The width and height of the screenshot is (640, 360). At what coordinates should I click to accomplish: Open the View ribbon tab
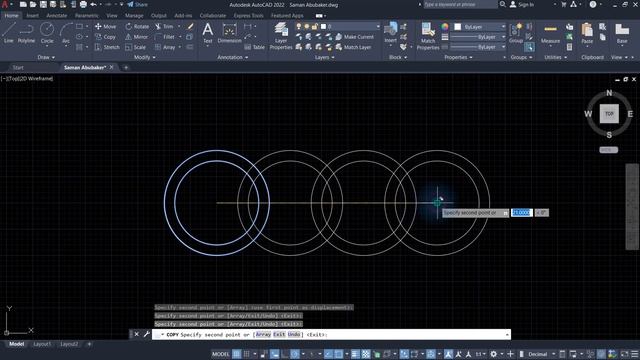[x=111, y=16]
